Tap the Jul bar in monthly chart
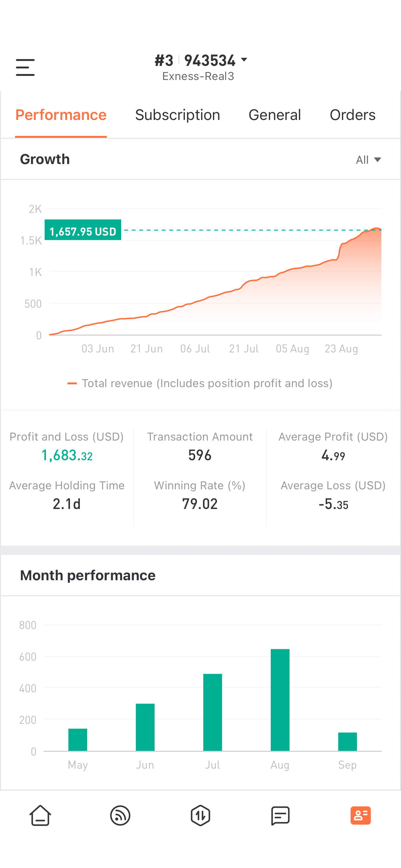 pos(212,712)
